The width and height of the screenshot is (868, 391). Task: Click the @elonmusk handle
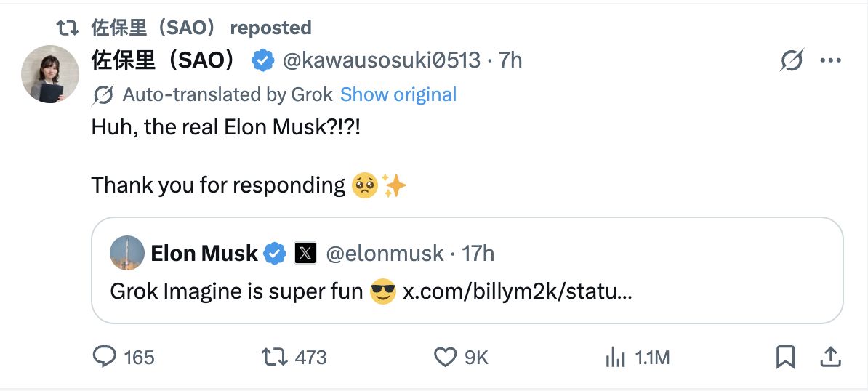pyautogui.click(x=385, y=254)
